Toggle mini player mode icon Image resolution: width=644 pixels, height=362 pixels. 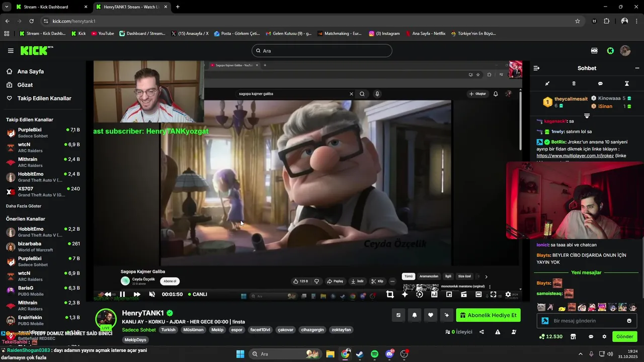[x=464, y=294]
